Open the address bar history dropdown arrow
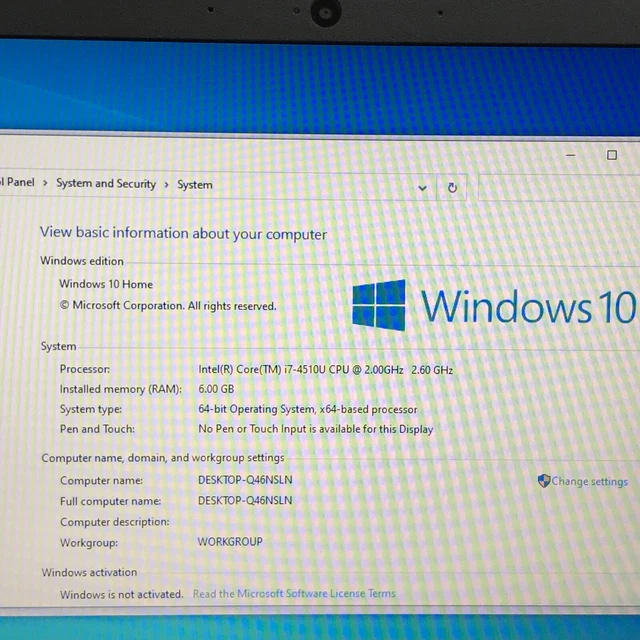The image size is (640, 640). click(x=422, y=188)
